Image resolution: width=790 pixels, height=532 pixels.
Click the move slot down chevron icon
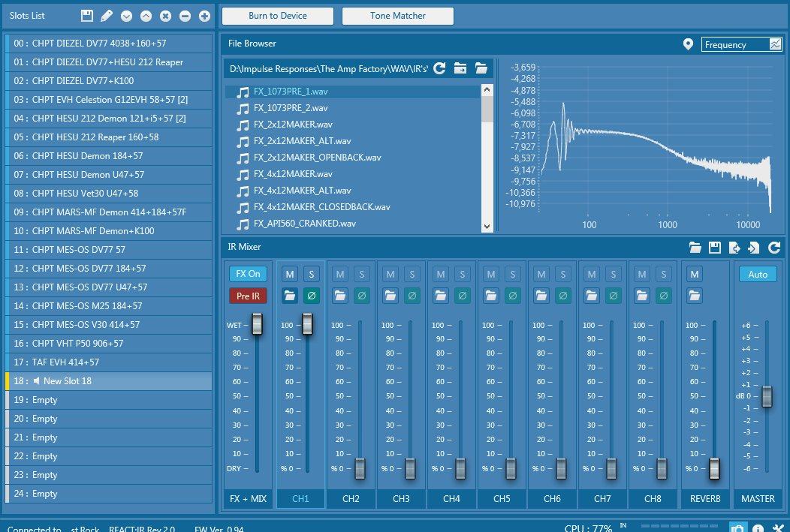(x=126, y=16)
